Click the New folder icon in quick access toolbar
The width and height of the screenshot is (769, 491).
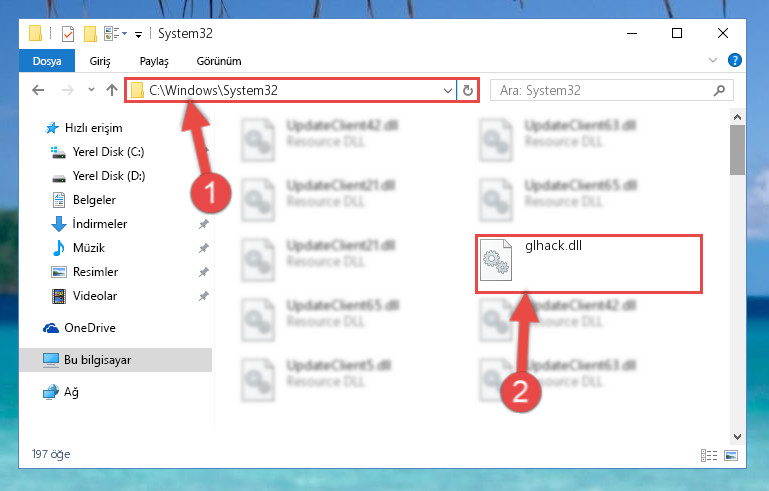[x=90, y=34]
